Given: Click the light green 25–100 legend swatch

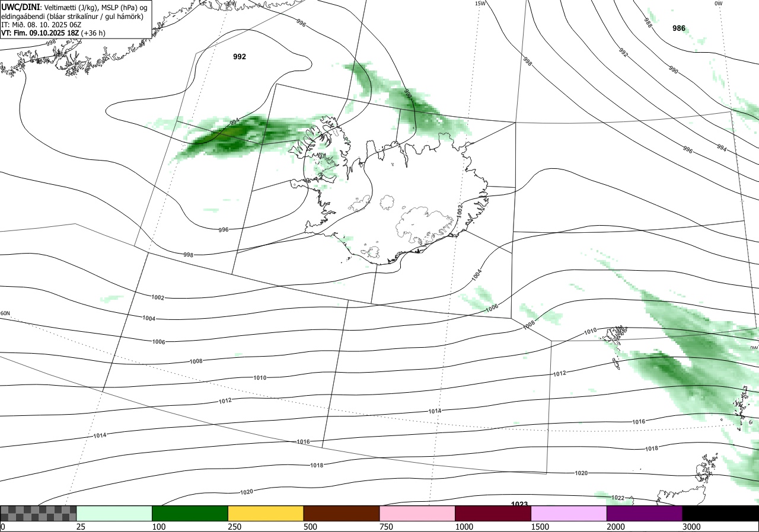Looking at the screenshot, I should 114,513.
